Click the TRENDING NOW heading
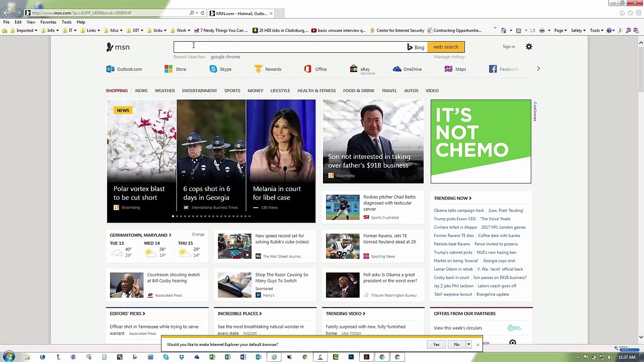Image resolution: width=644 pixels, height=362 pixels. (452, 198)
